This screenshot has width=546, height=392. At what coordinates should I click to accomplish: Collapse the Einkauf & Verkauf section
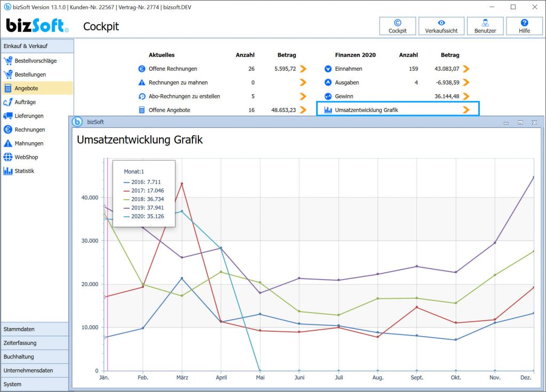click(37, 46)
